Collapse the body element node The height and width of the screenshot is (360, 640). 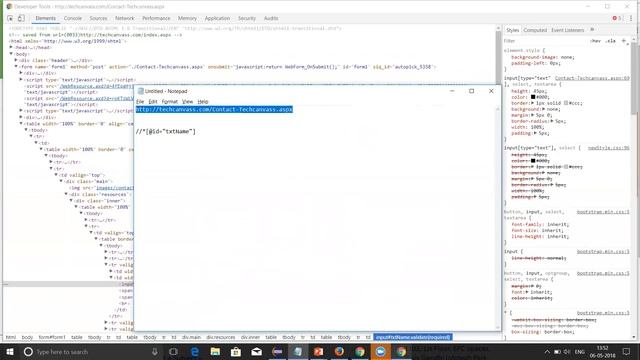click(x=11, y=54)
